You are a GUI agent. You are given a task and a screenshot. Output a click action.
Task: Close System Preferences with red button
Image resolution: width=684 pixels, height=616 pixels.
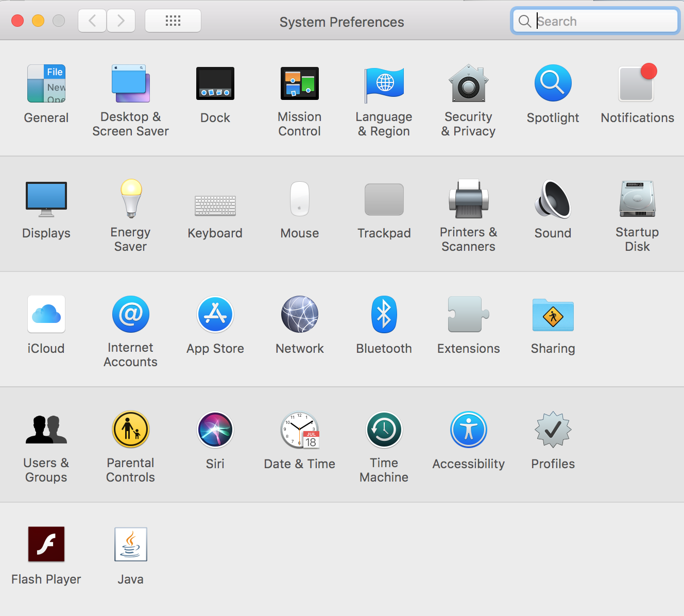(x=18, y=21)
